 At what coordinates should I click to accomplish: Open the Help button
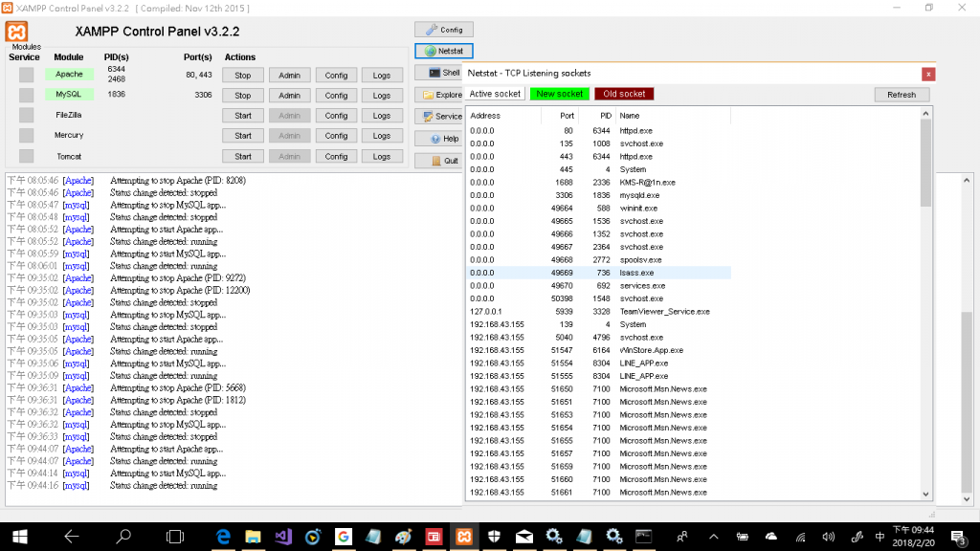[438, 138]
